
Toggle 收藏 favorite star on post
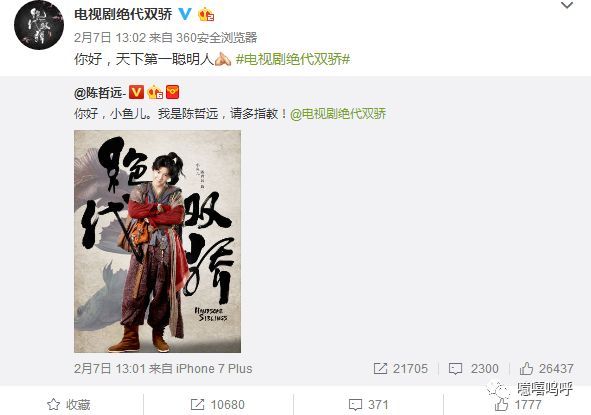[x=69, y=404]
